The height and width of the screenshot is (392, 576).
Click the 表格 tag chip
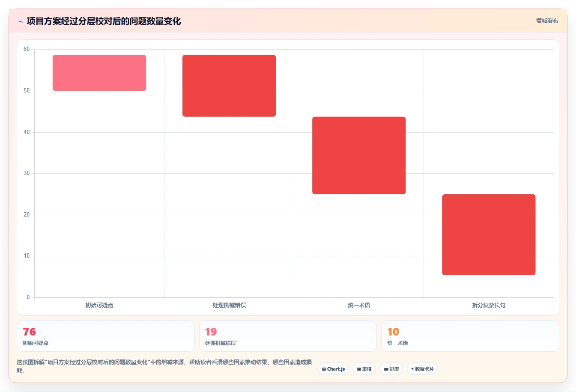coord(364,369)
